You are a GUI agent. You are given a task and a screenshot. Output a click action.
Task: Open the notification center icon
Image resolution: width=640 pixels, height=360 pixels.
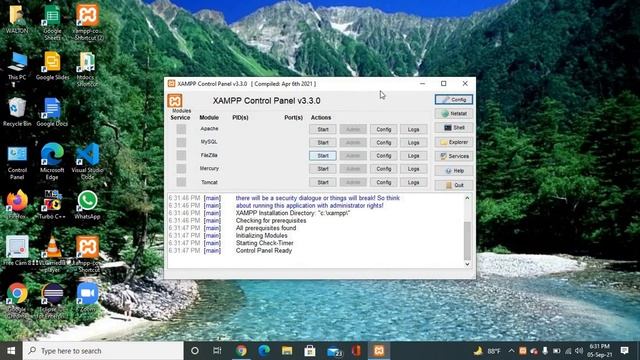pos(624,351)
